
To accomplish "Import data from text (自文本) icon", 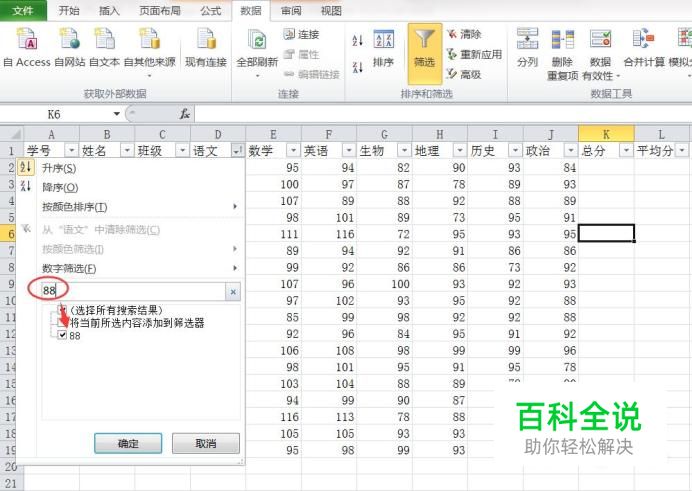I will click(104, 47).
